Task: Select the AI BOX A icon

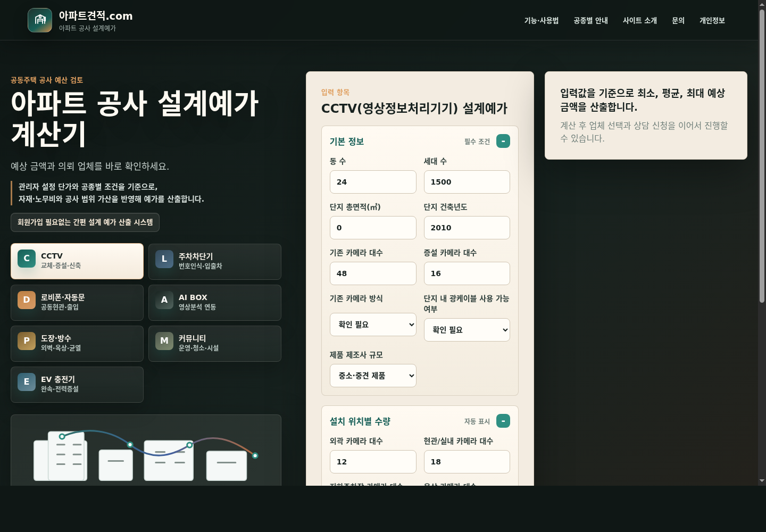Action: 164,300
